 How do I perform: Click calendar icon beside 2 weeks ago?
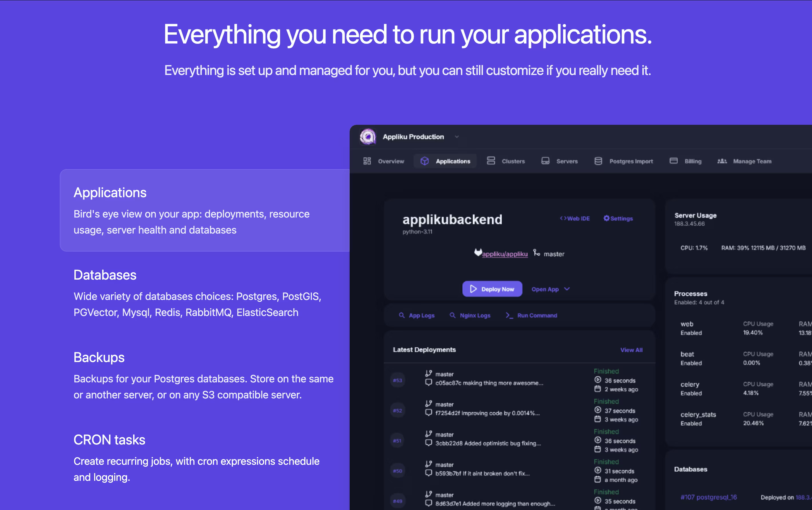597,389
